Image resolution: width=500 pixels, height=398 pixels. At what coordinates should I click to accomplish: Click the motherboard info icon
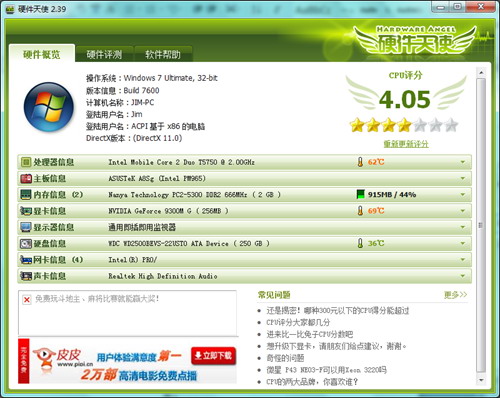26,179
